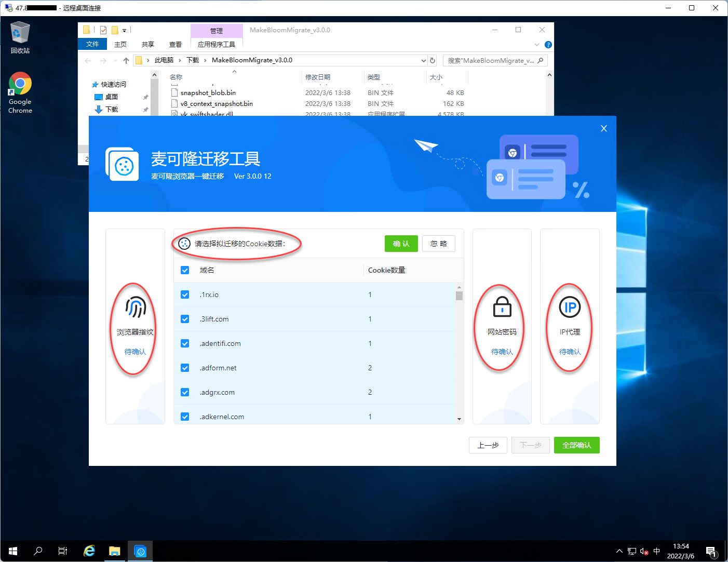Open 桌面 in Explorer quick access
728x562 pixels.
tap(112, 97)
